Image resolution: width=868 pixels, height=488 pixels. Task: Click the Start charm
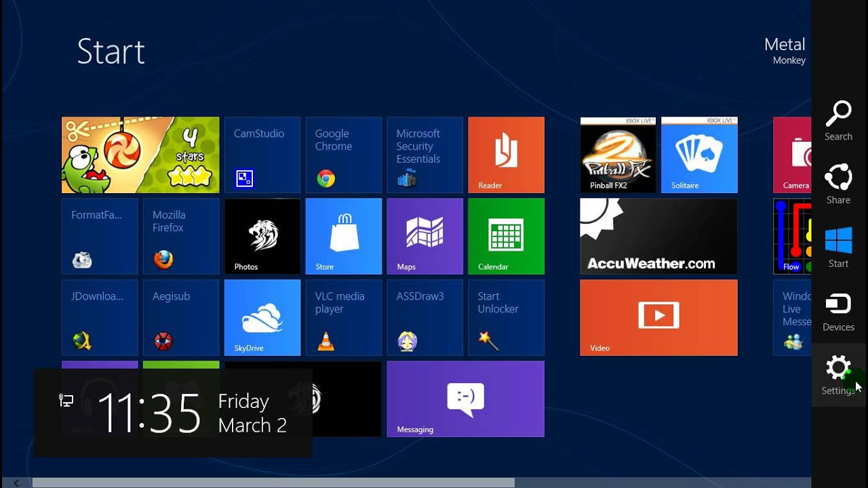(839, 248)
